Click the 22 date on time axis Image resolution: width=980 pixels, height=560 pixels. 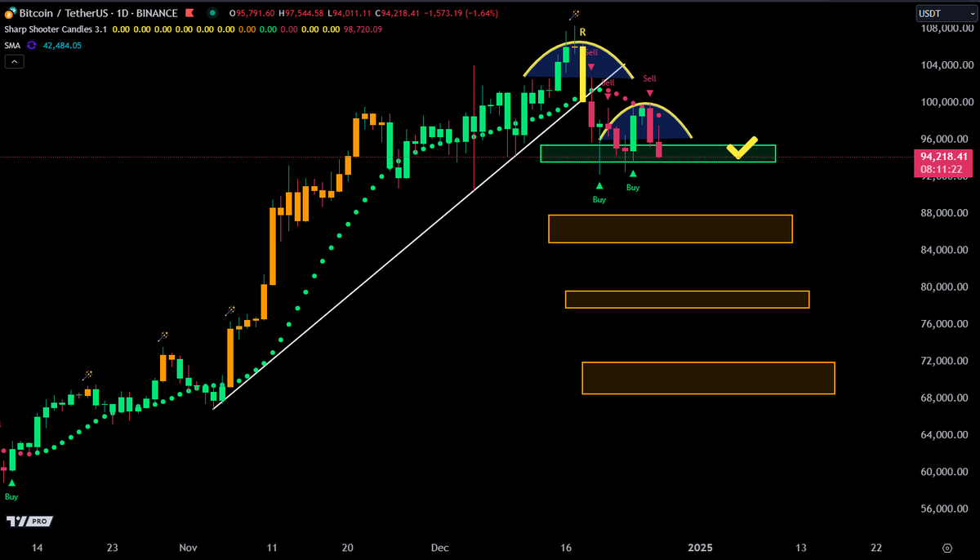click(876, 548)
